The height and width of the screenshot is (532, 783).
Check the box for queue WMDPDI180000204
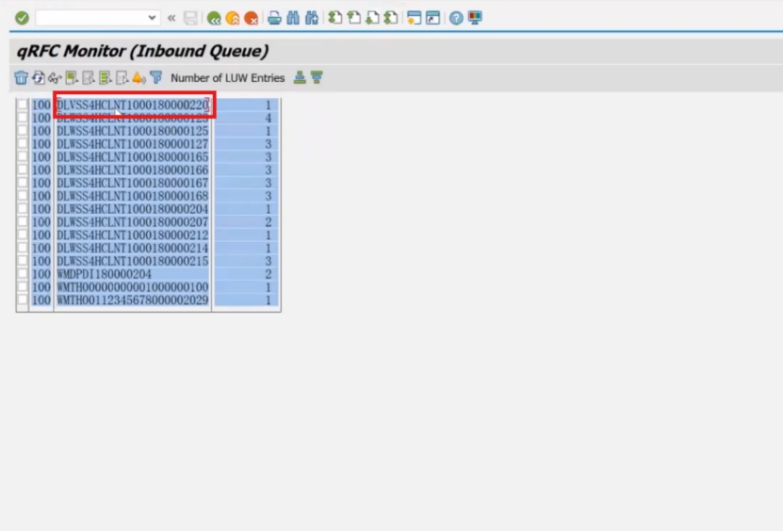pyautogui.click(x=23, y=274)
